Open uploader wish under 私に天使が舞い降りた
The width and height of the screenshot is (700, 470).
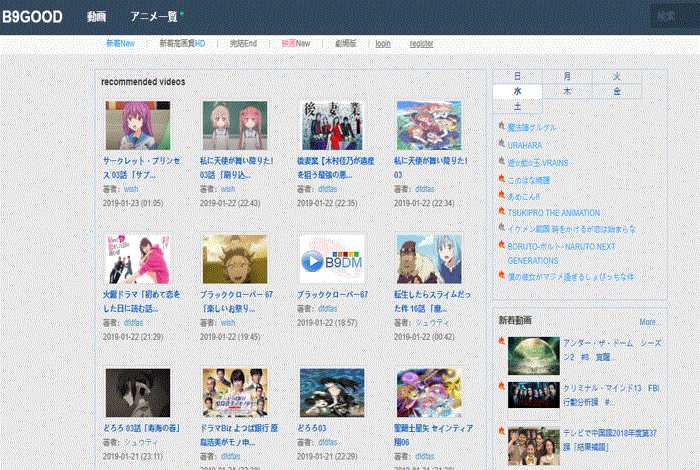coord(228,188)
